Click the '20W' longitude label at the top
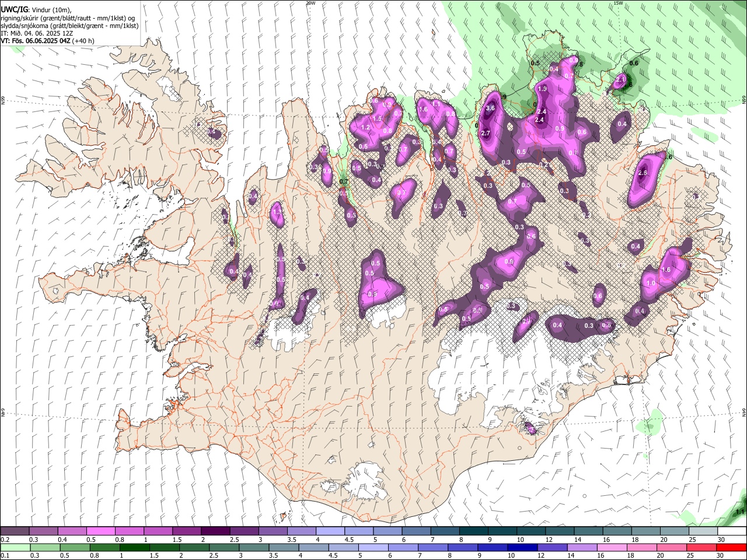 click(310, 3)
